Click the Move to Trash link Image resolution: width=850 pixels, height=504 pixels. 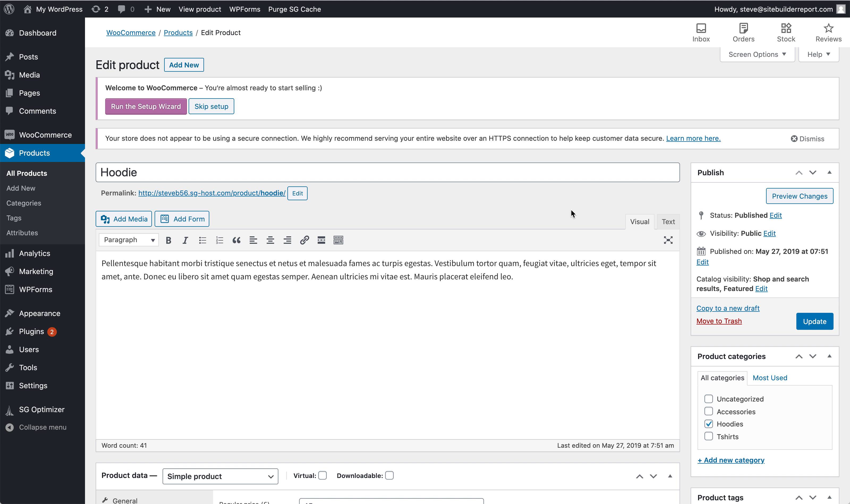coord(719,321)
